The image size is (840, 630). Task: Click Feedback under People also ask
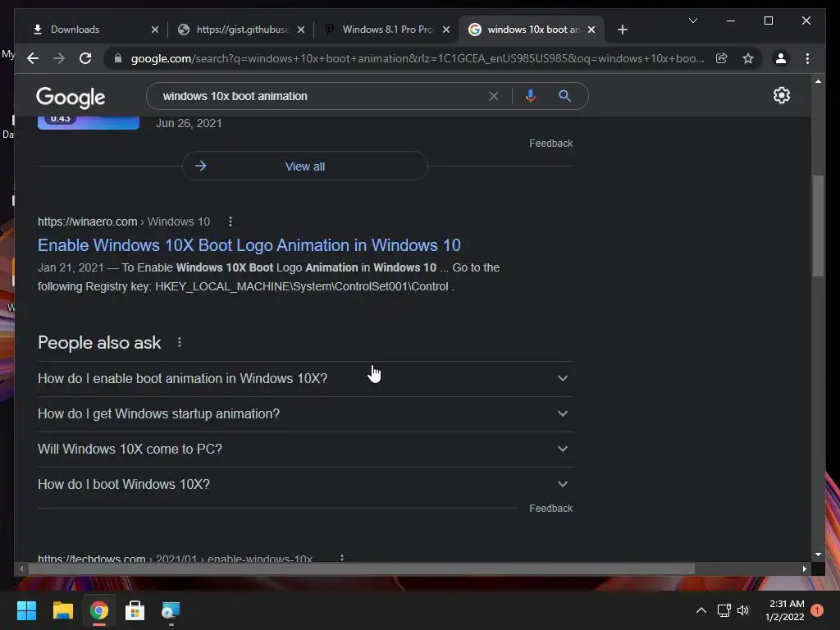[x=550, y=508]
